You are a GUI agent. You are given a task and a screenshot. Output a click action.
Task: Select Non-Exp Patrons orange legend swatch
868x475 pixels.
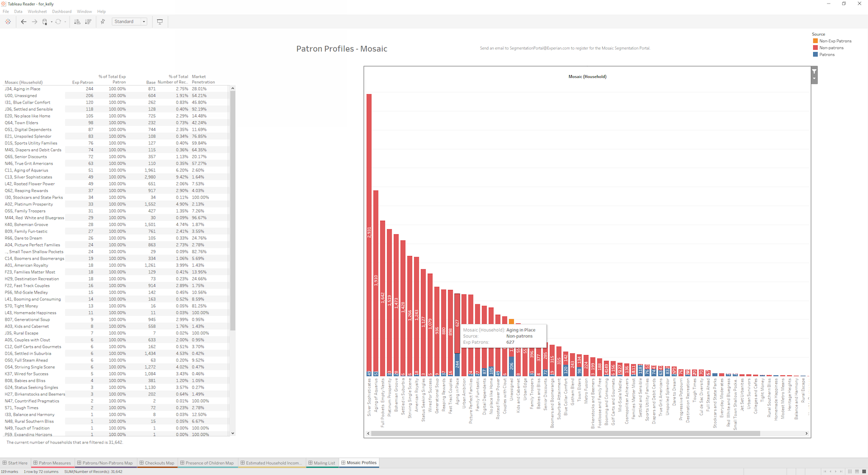[815, 41]
